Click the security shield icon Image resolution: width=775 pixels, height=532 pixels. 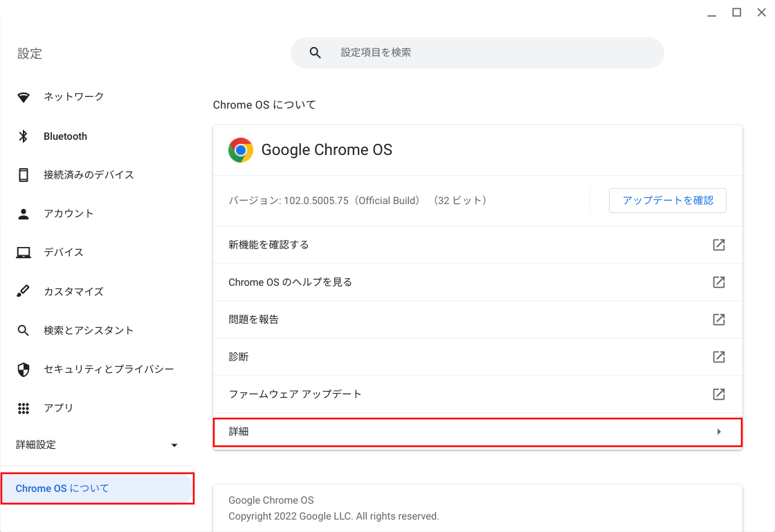[x=24, y=369]
